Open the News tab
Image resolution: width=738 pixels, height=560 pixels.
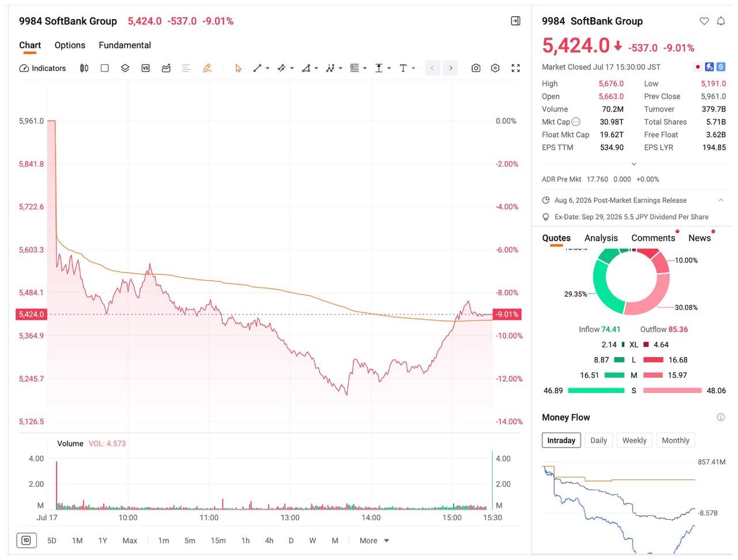(x=699, y=238)
